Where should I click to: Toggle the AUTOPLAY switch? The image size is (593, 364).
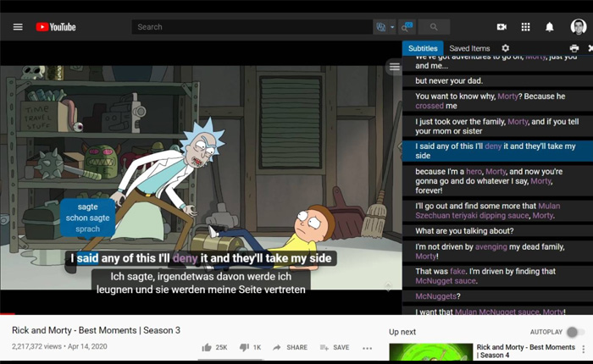pos(575,332)
